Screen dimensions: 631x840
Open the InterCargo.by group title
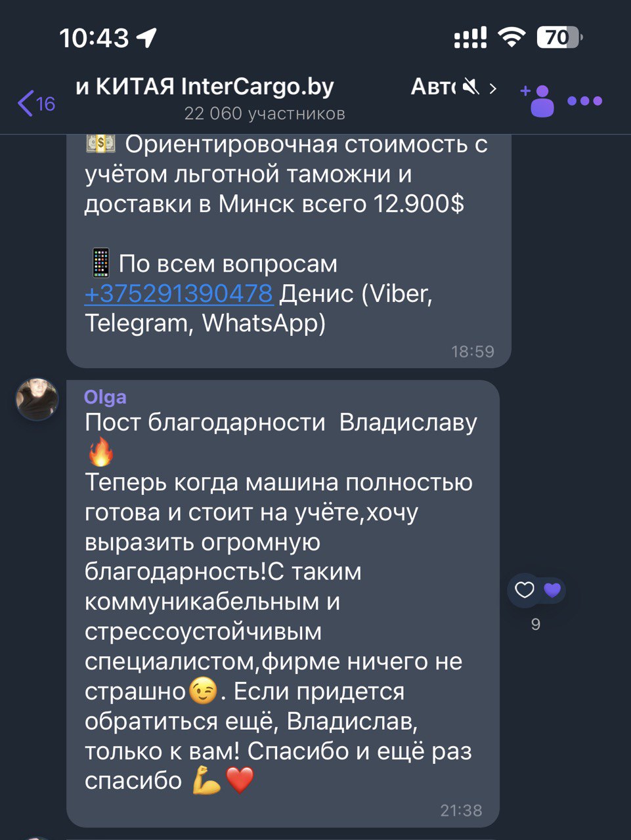205,86
